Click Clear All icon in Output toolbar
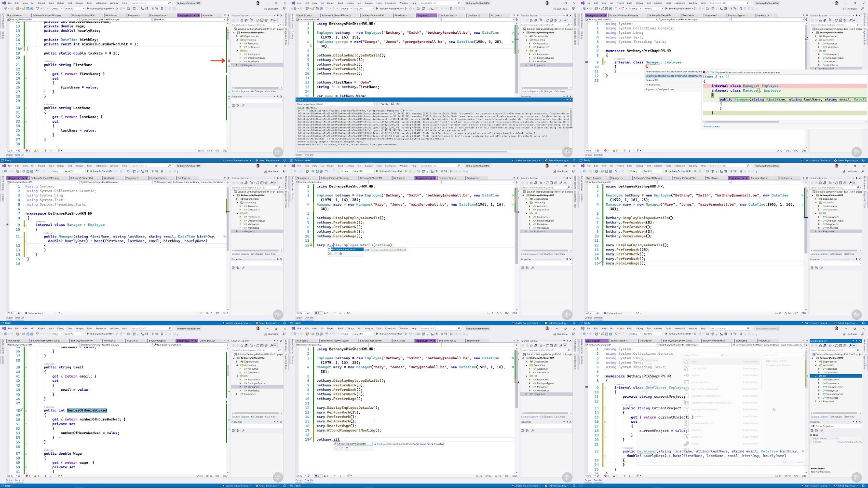 [393, 104]
